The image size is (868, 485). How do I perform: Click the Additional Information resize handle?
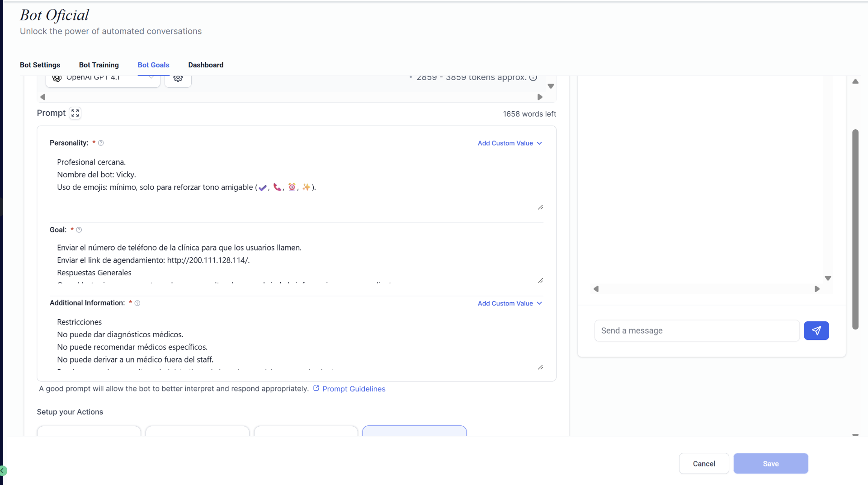pyautogui.click(x=540, y=367)
